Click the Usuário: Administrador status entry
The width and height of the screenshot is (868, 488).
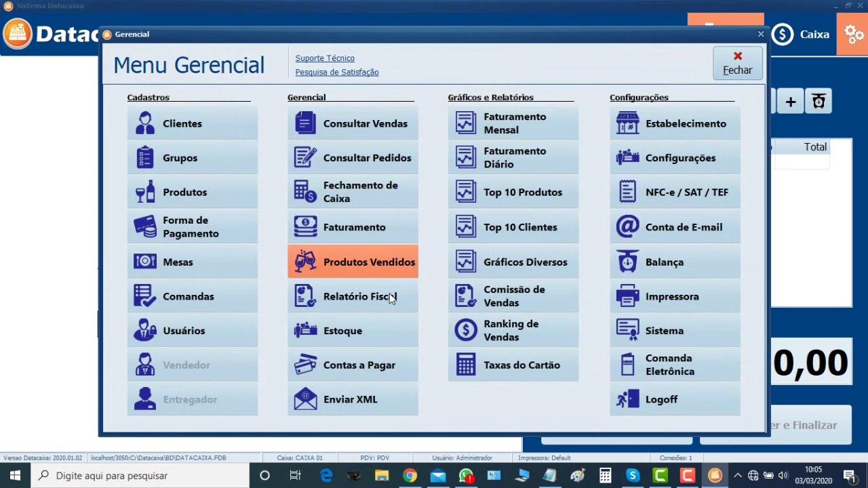pyautogui.click(x=462, y=458)
